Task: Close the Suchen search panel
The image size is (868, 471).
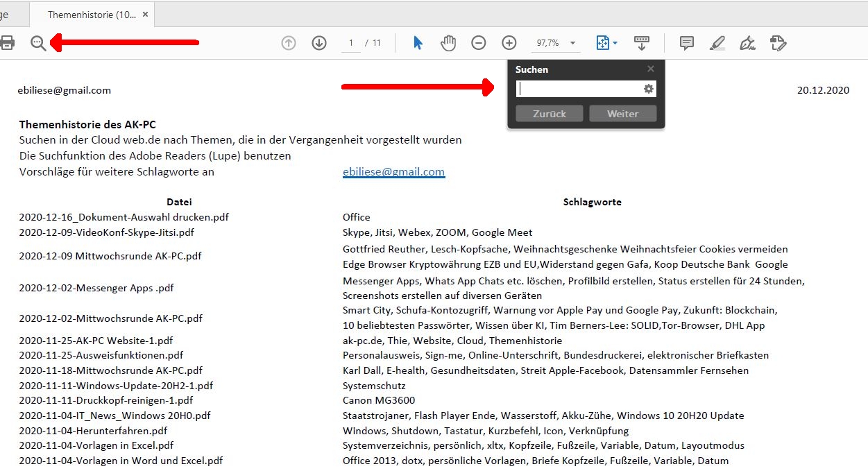Action: point(650,69)
